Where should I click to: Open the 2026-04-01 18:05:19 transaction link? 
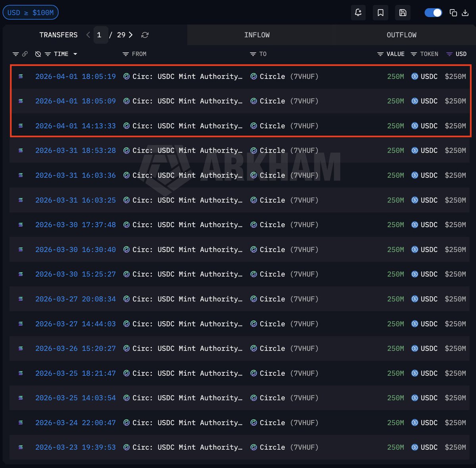(75, 77)
